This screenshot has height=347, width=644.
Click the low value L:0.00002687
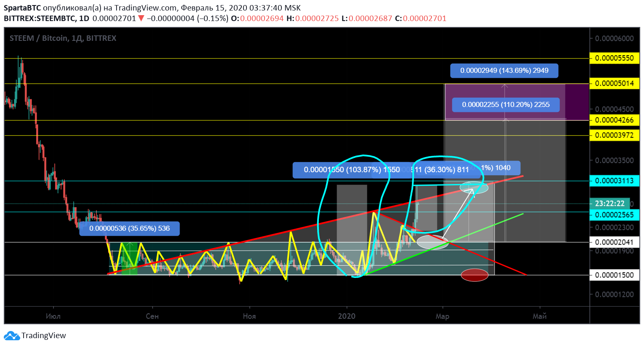pos(366,19)
